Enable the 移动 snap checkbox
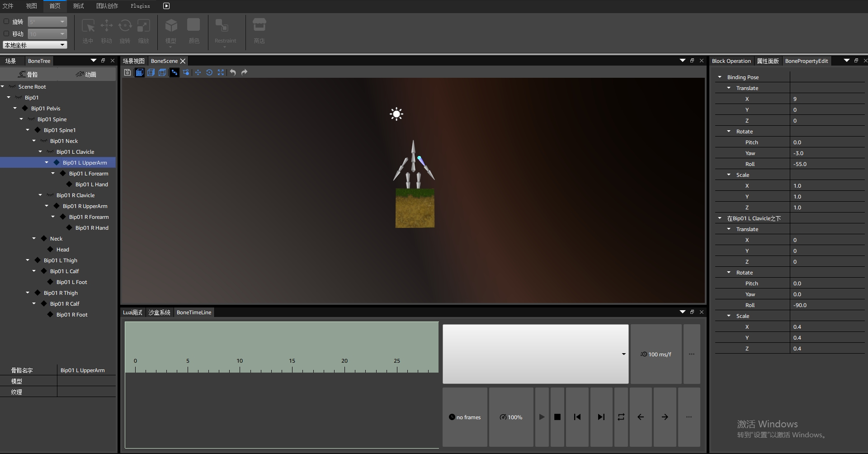The width and height of the screenshot is (868, 454). 6,33
